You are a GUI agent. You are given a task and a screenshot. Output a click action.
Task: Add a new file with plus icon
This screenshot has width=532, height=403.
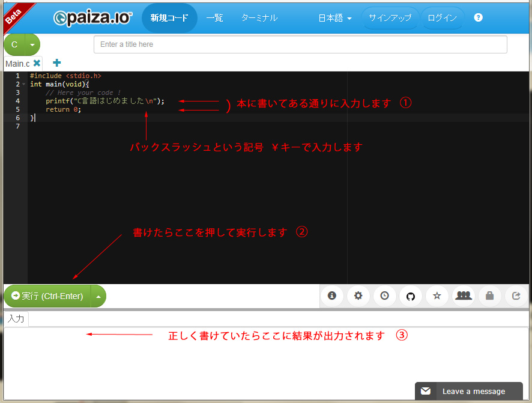click(x=57, y=62)
